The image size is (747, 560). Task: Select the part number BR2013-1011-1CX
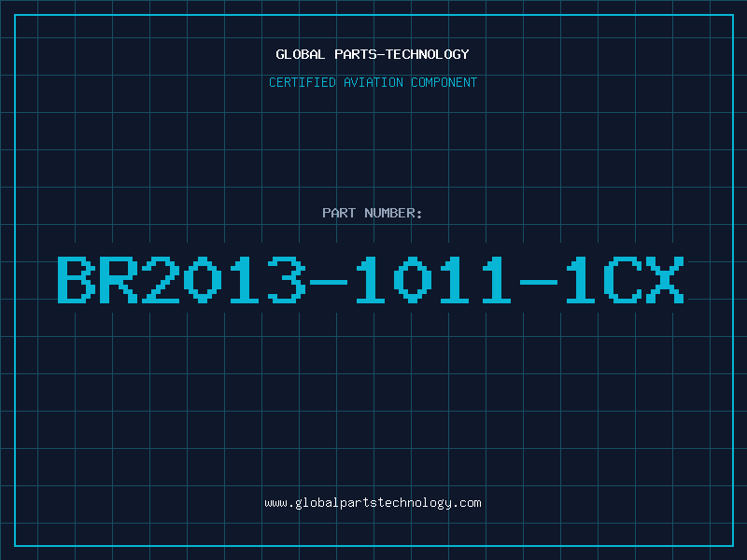pos(371,280)
